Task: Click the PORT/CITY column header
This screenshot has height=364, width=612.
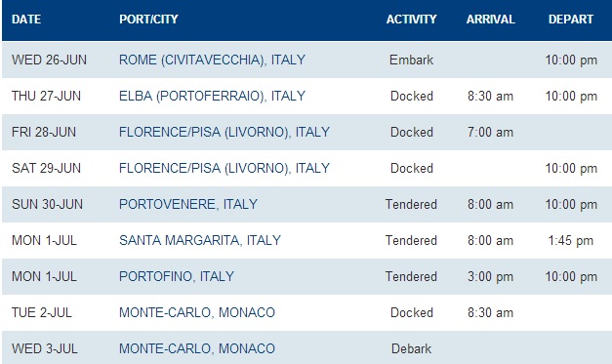Action: (148, 20)
